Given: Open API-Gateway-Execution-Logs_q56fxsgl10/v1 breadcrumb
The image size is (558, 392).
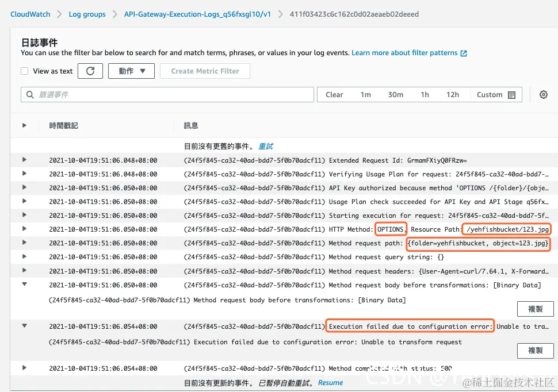Looking at the screenshot, I should [x=197, y=14].
